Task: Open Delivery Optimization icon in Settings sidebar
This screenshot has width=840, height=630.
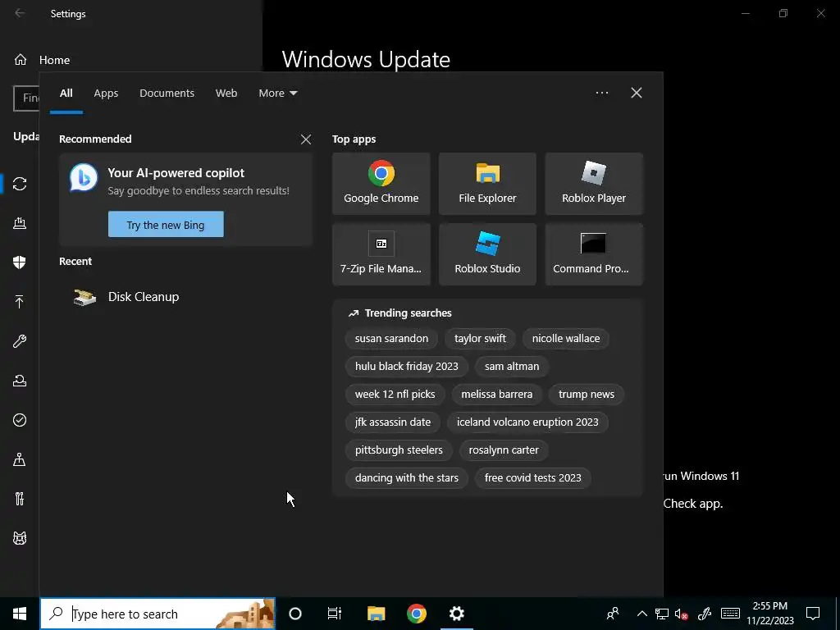Action: [20, 223]
